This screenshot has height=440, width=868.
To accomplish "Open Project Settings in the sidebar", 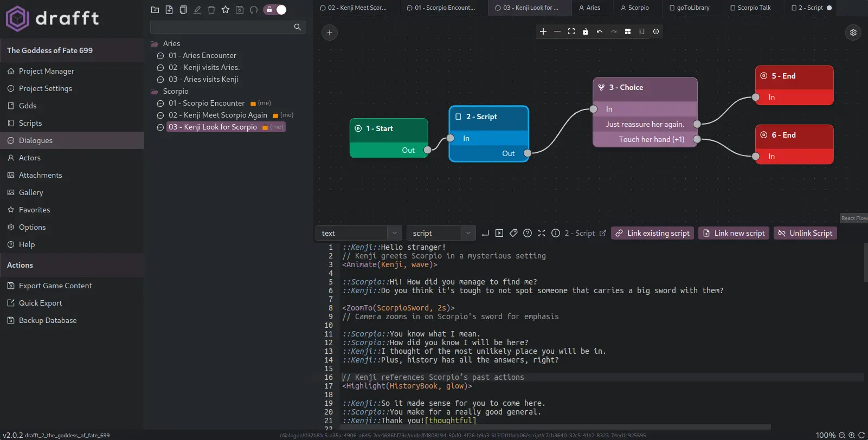I will click(72, 88).
